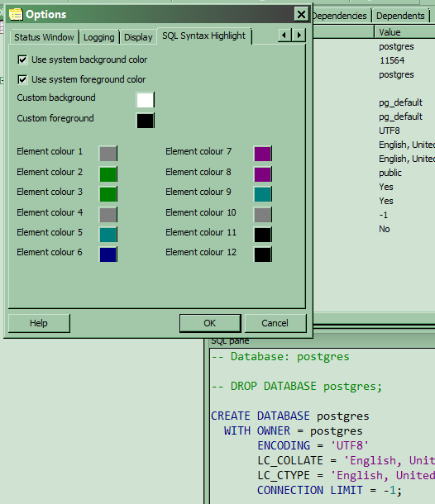Click the Options dialog folder icon
435x504 pixels.
coord(16,15)
